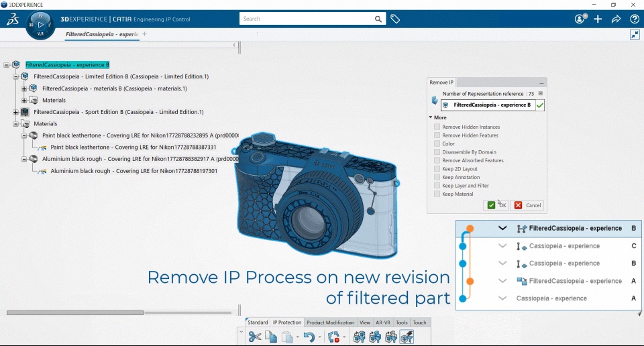Open the Tools tab
Screen dimensions: 644x346
coord(402,323)
